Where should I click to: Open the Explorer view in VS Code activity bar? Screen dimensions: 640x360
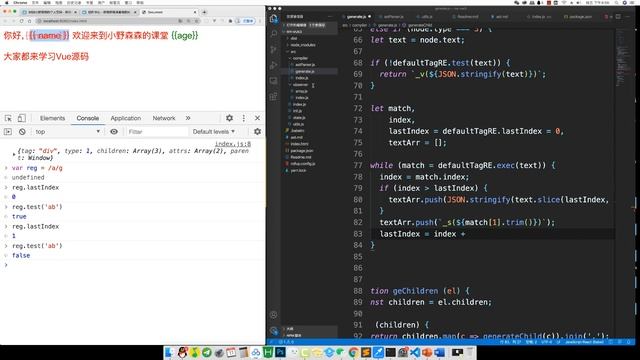coord(274,19)
